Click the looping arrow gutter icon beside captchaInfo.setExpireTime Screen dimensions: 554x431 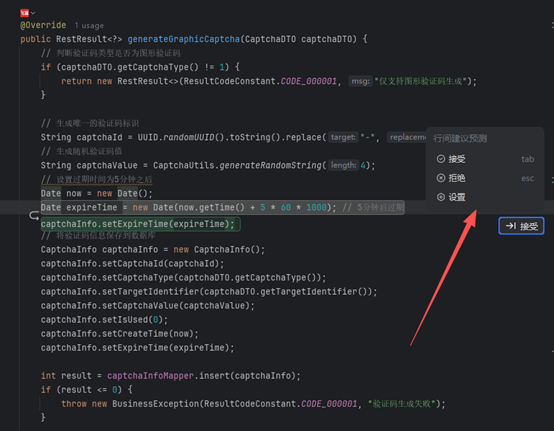pyautogui.click(x=34, y=216)
